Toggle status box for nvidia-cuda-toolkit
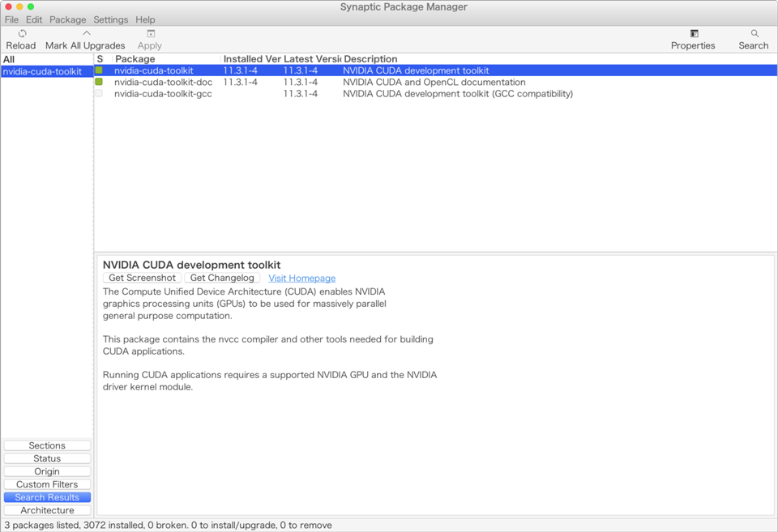 99,70
